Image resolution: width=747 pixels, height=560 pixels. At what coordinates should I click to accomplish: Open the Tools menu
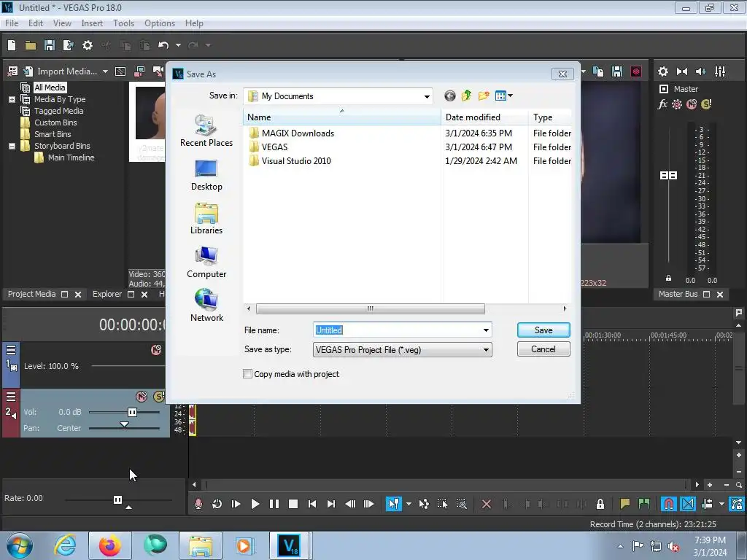(x=123, y=23)
